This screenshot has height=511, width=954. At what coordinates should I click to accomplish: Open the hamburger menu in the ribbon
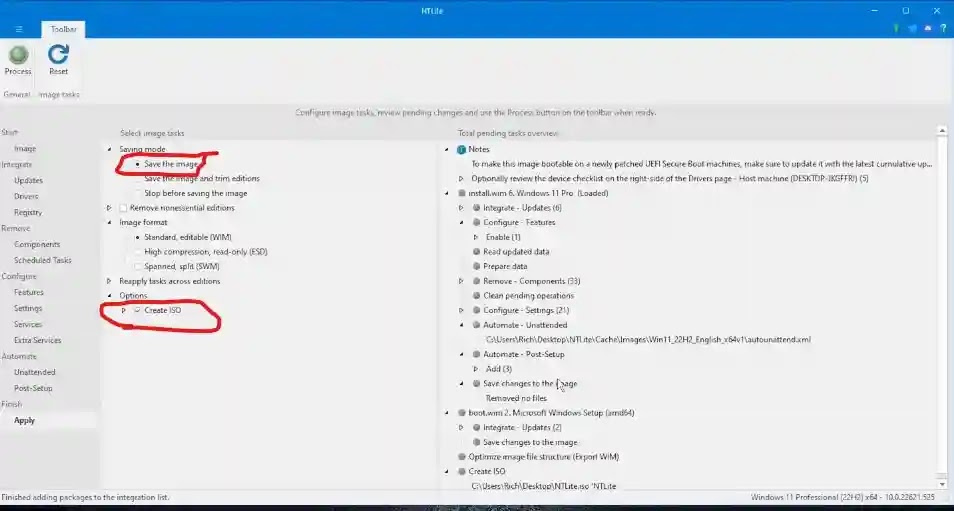(x=19, y=29)
